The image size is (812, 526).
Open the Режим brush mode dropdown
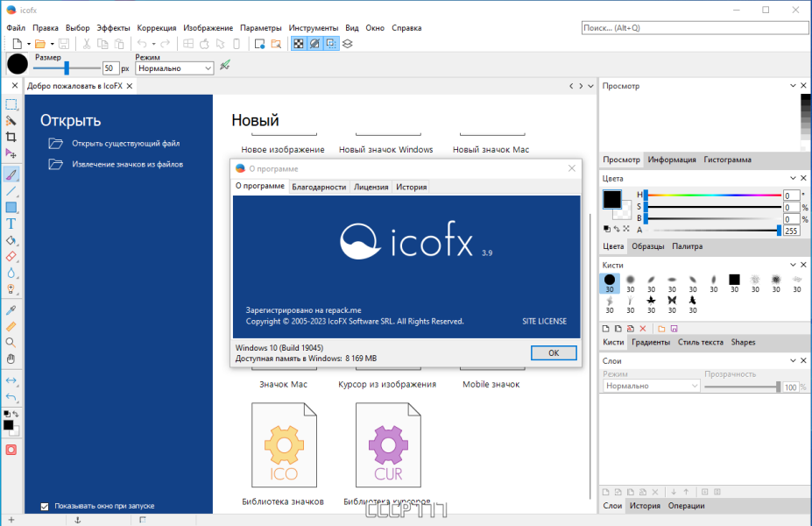click(174, 68)
